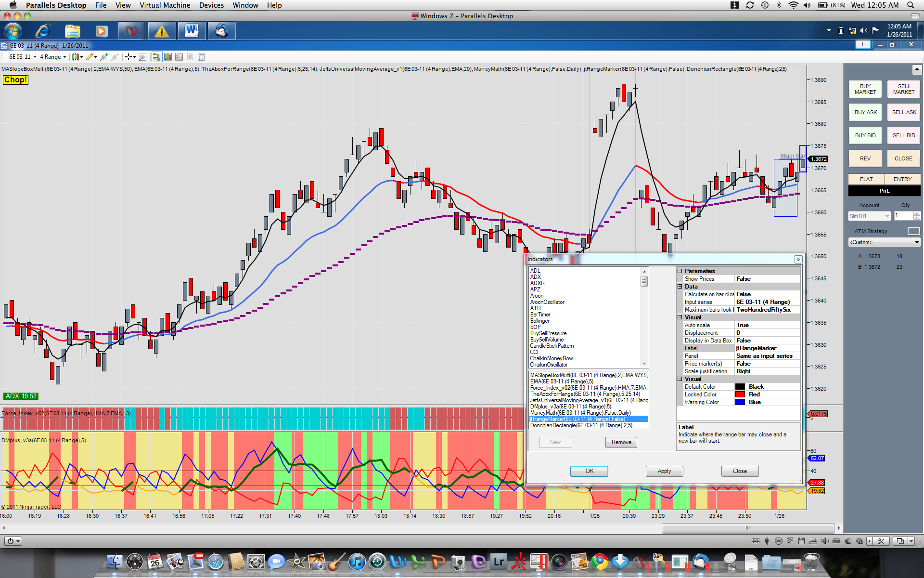Click the Parallels keyboard status icon
Screen dimensions: 924x578
coord(756,541)
